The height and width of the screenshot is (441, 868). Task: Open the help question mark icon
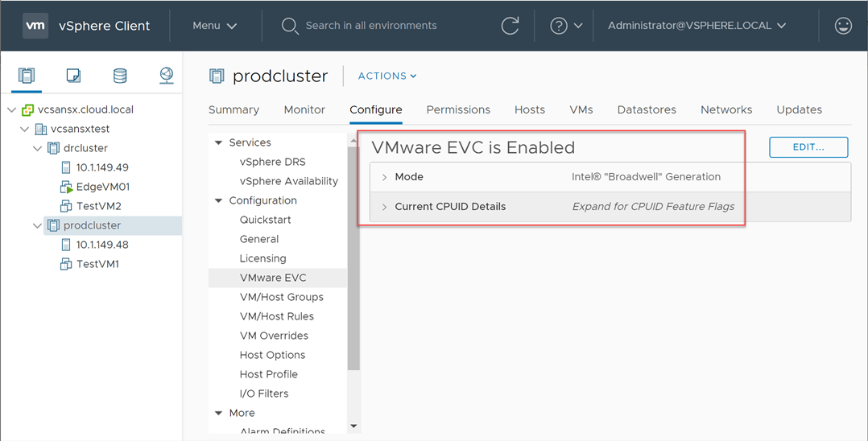coord(559,26)
